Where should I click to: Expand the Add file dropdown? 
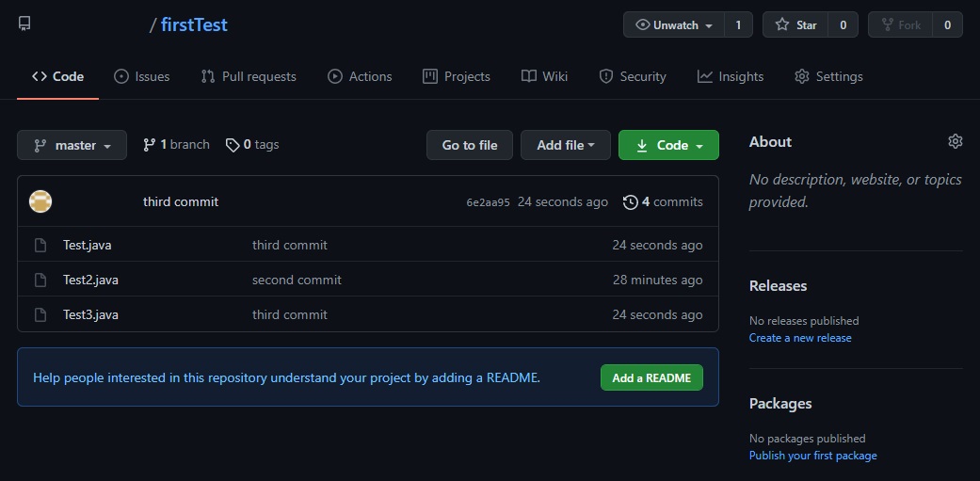(565, 145)
